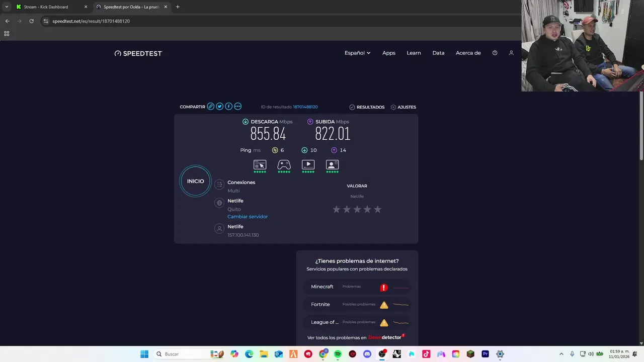Screen dimensions: 644x362
Task: Open the site information icon in address bar
Action: point(46,21)
